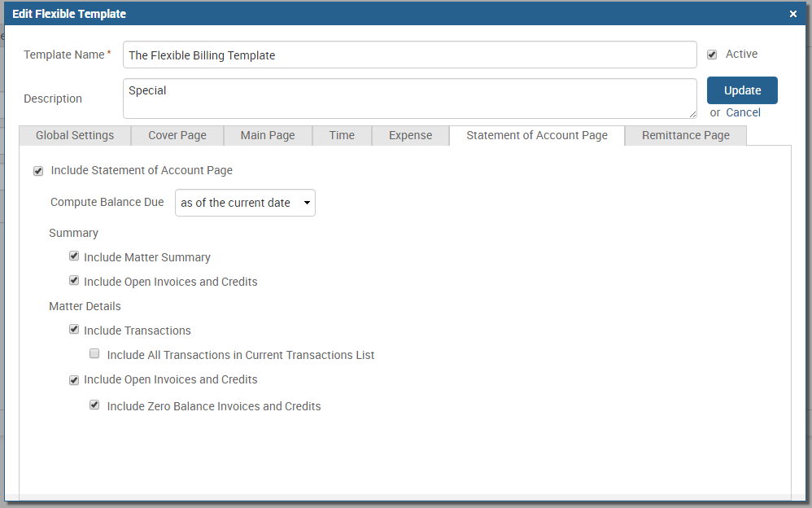The width and height of the screenshot is (812, 508).
Task: Toggle Summary Include Open Invoices and Credits
Action: coord(74,281)
